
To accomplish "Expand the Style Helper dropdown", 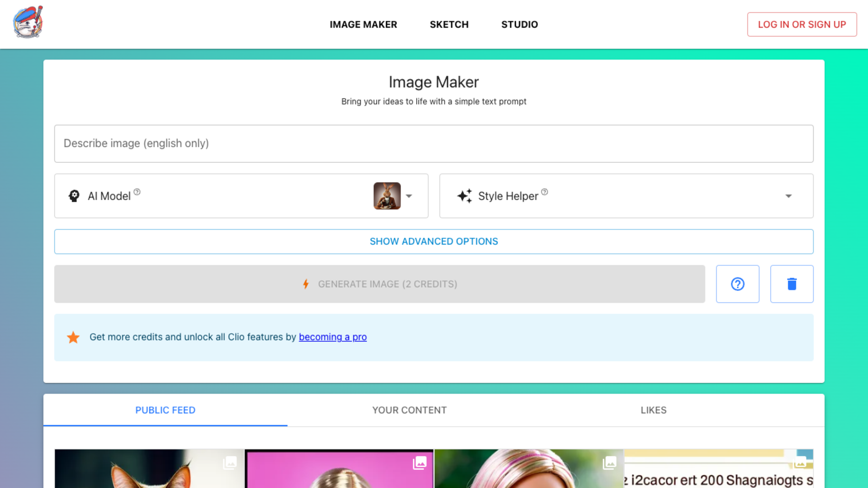I will (788, 196).
